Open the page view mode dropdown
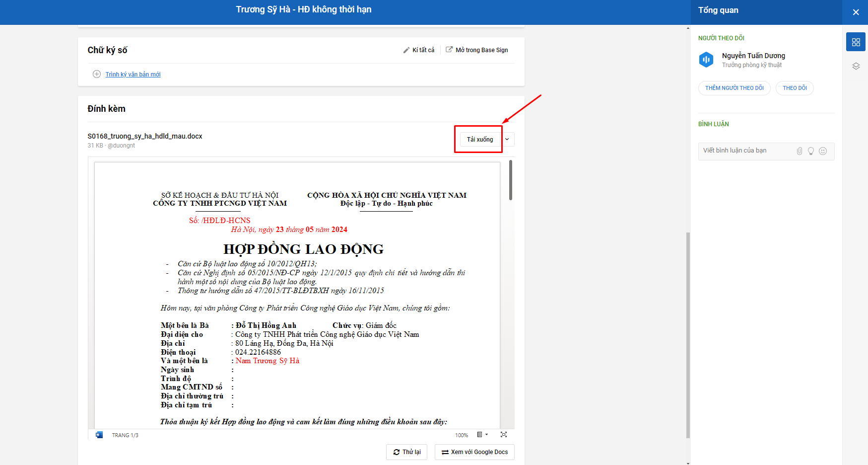Image resolution: width=868 pixels, height=465 pixels. (482, 435)
